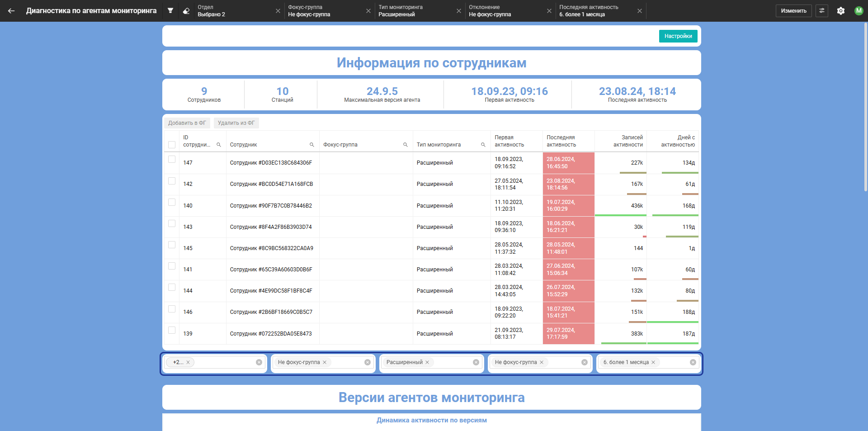Open Настройки button

[x=678, y=36]
